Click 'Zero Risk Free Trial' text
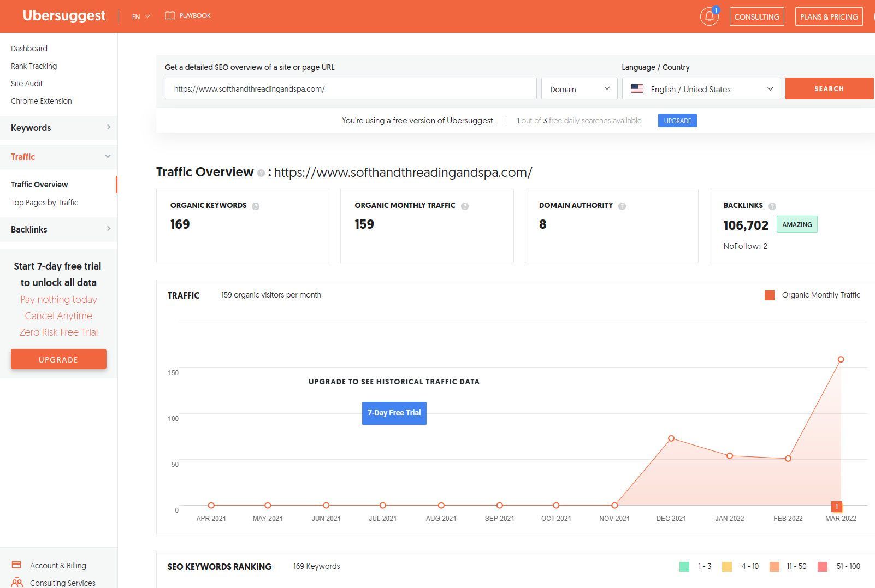The image size is (875, 588). click(x=58, y=332)
